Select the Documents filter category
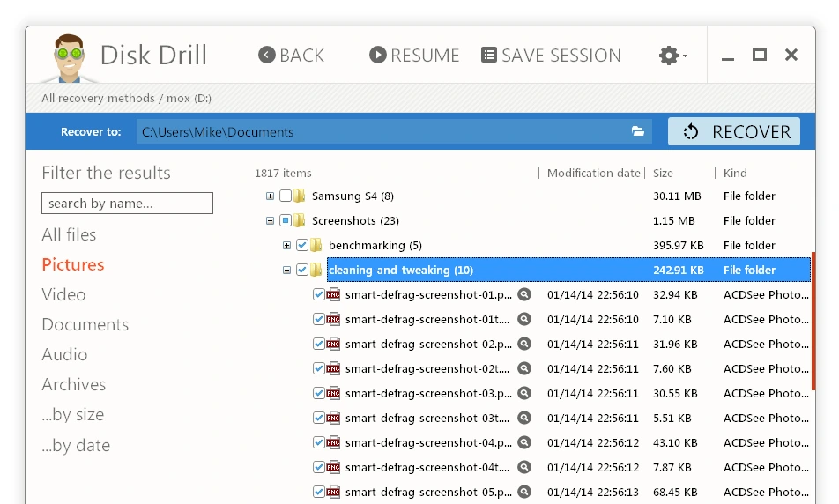This screenshot has height=504, width=839. pyautogui.click(x=85, y=324)
